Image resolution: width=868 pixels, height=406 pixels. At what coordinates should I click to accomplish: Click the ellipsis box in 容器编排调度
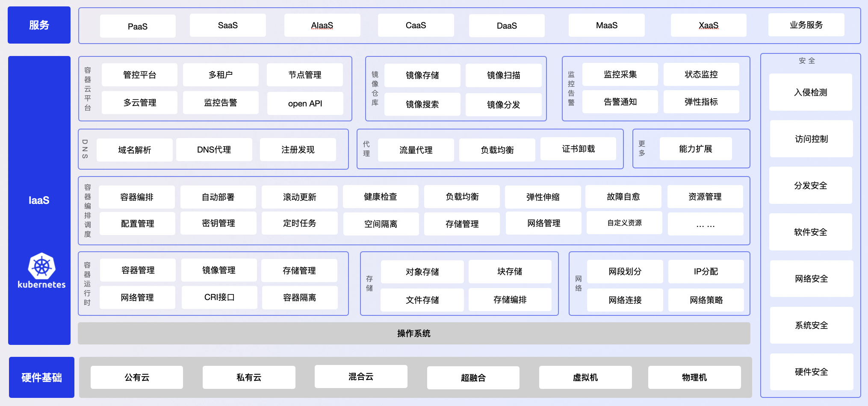pyautogui.click(x=705, y=224)
